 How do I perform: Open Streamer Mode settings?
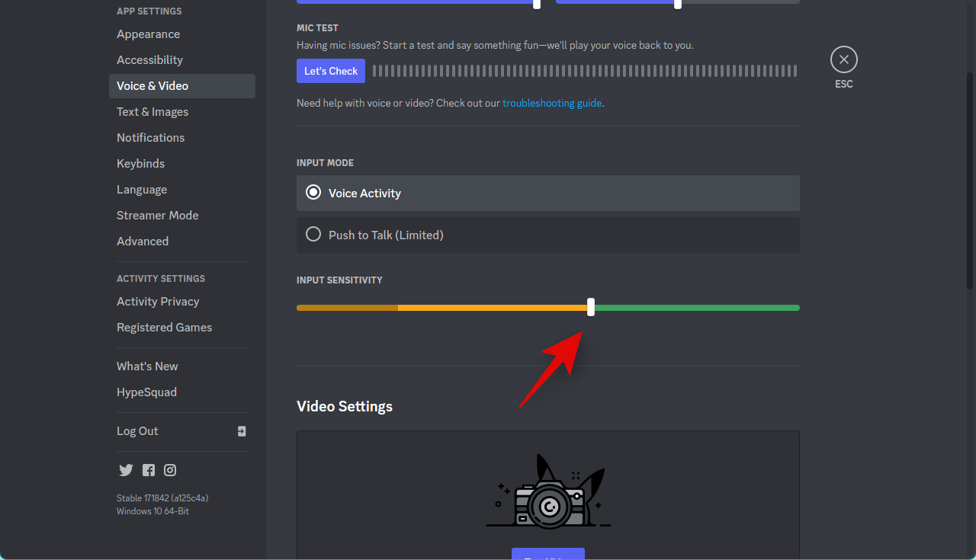(x=157, y=216)
